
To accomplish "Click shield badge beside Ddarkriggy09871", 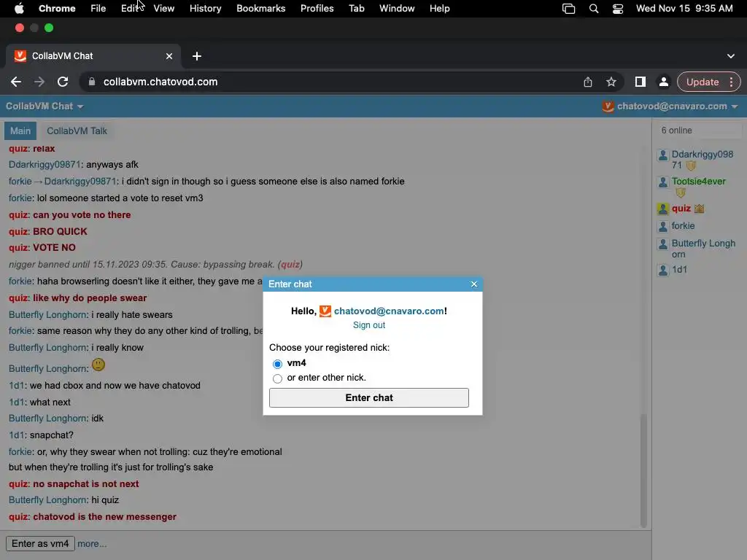I will 691,166.
